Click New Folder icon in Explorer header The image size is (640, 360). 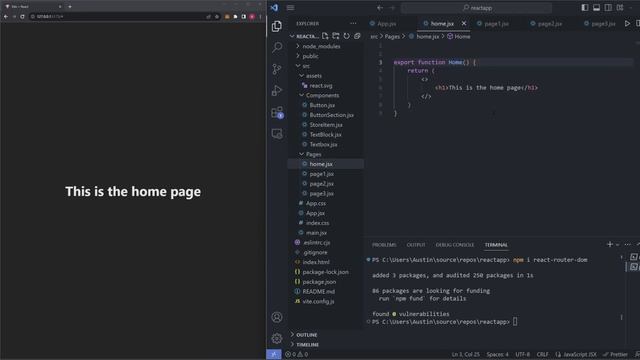pyautogui.click(x=336, y=36)
